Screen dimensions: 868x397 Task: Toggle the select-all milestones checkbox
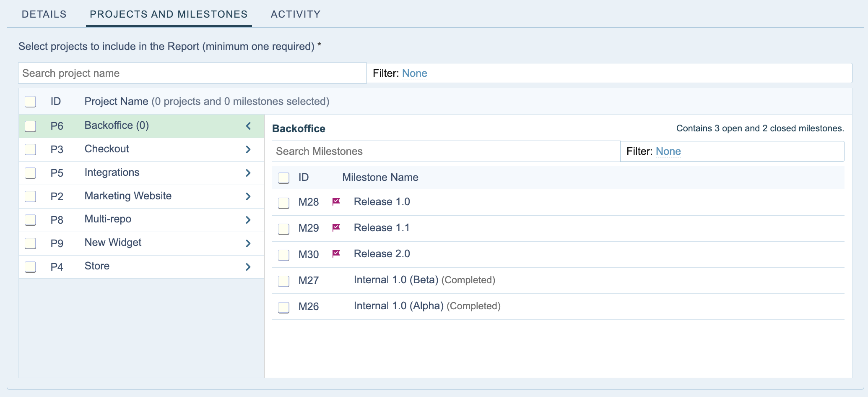[284, 178]
